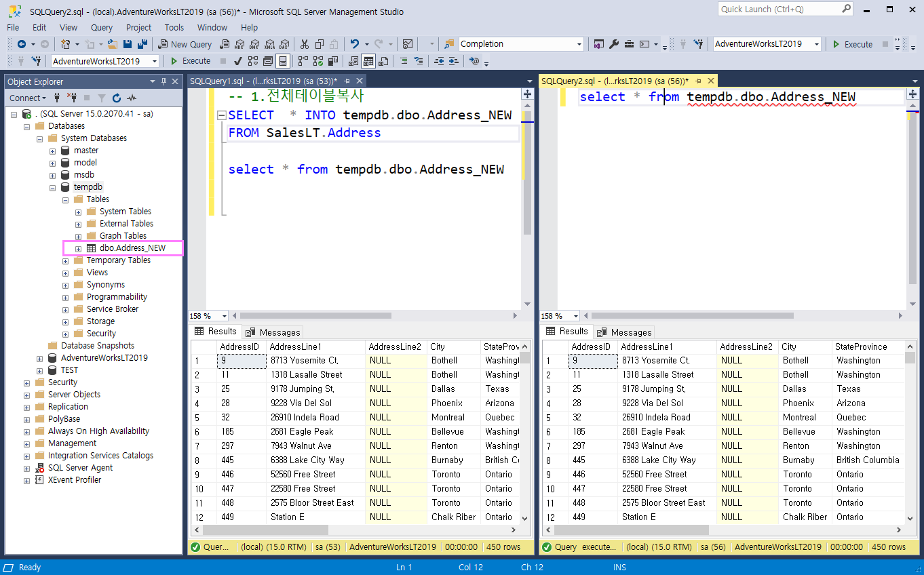Collapse the tempdb database node
The height and width of the screenshot is (575, 924).
(x=52, y=187)
